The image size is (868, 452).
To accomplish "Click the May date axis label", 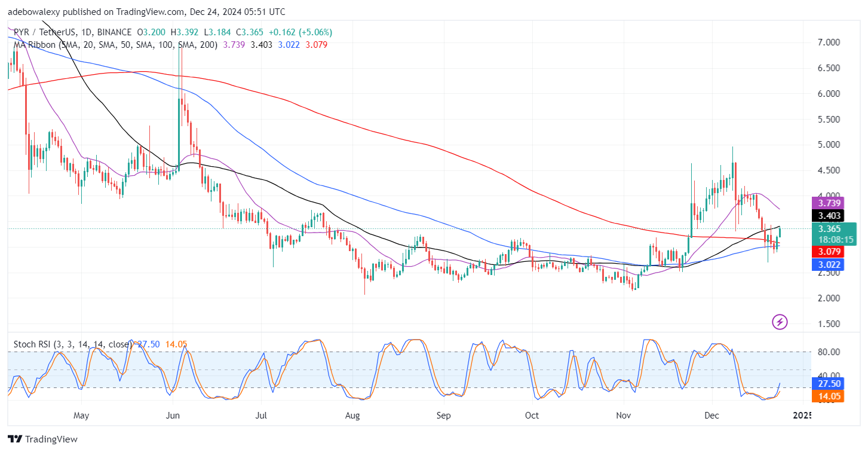I will 82,415.
